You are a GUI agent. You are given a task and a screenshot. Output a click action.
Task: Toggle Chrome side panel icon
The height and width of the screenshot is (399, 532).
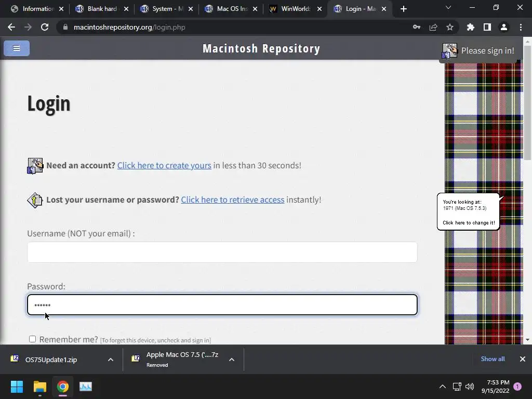click(x=487, y=27)
